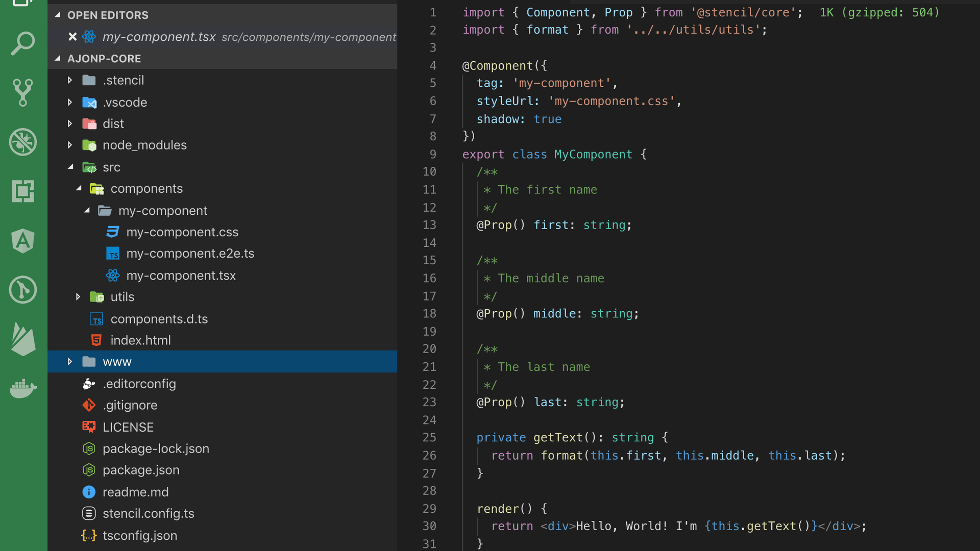Collapse the src folder
Viewport: 980px width, 551px height.
pyautogui.click(x=111, y=167)
